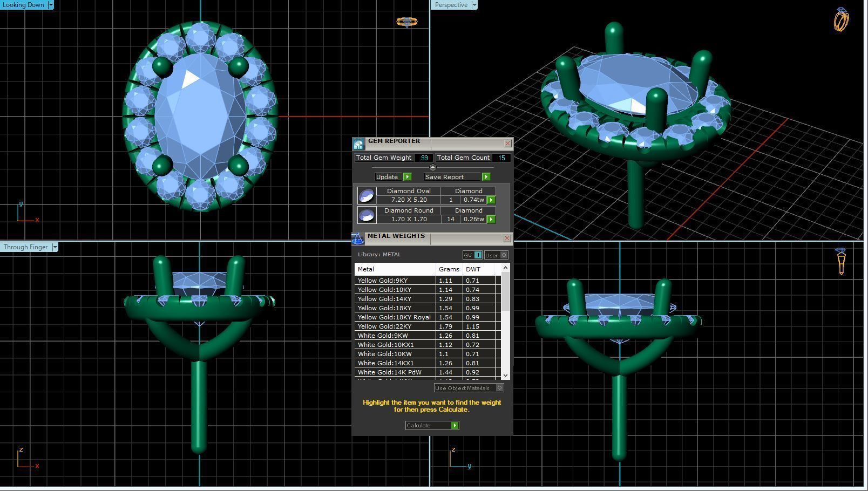Image resolution: width=868 pixels, height=491 pixels.
Task: Select the White Gold:9KW row
Action: point(428,336)
